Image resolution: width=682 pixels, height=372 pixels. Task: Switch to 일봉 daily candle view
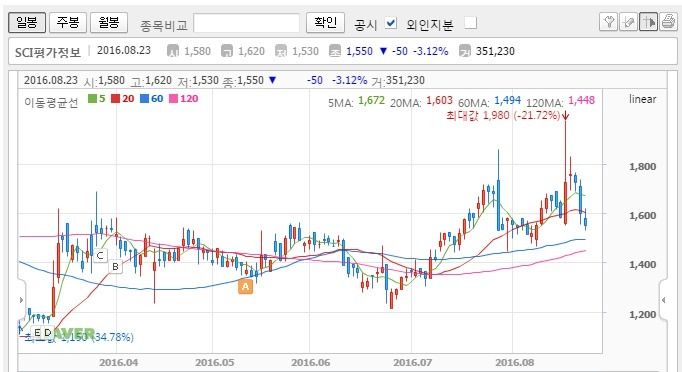pyautogui.click(x=27, y=22)
